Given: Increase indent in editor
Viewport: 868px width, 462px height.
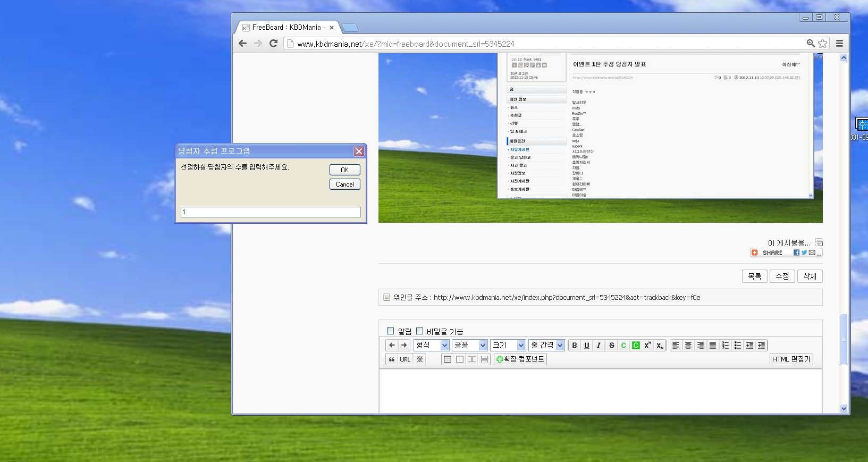Looking at the screenshot, I should click(761, 346).
